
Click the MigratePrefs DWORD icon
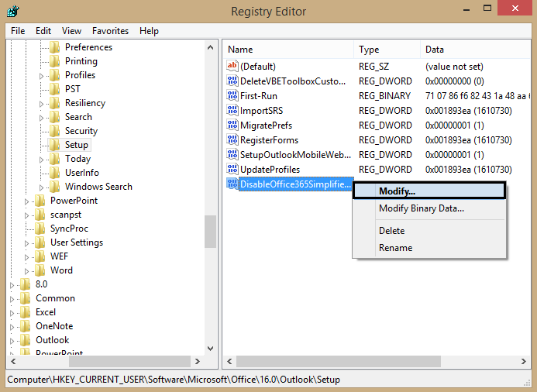point(232,125)
